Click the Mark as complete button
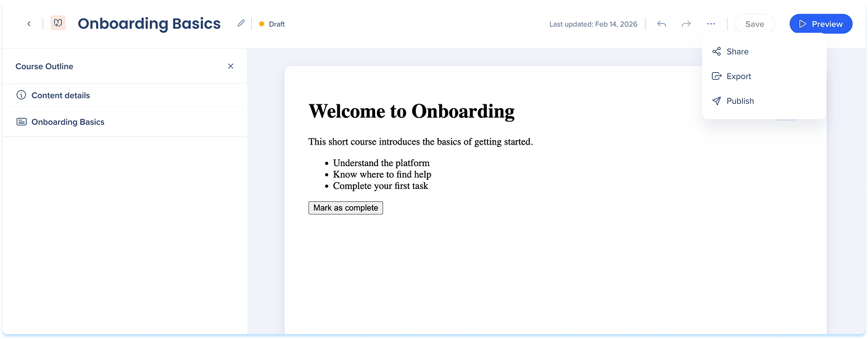Viewport: 868px width, 339px height. [x=345, y=208]
